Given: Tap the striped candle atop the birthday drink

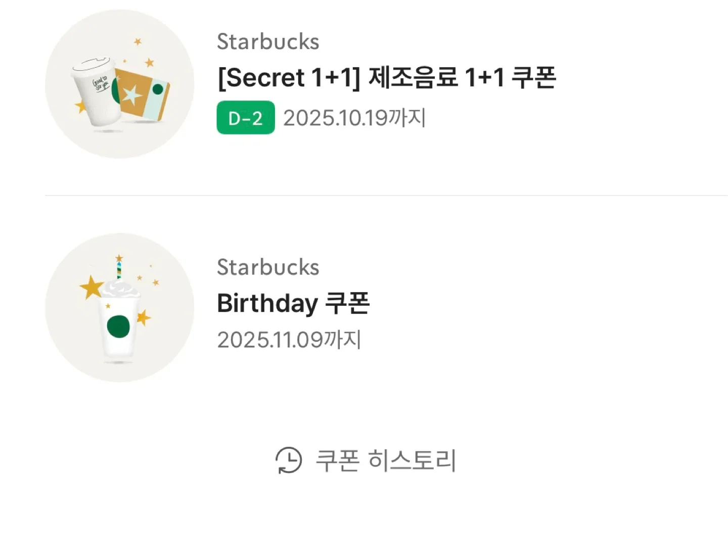Looking at the screenshot, I should 119,269.
